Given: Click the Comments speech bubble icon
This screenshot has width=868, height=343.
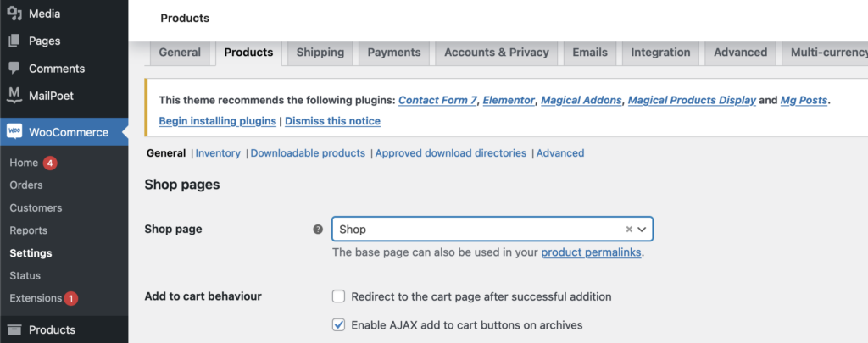Looking at the screenshot, I should tap(14, 69).
